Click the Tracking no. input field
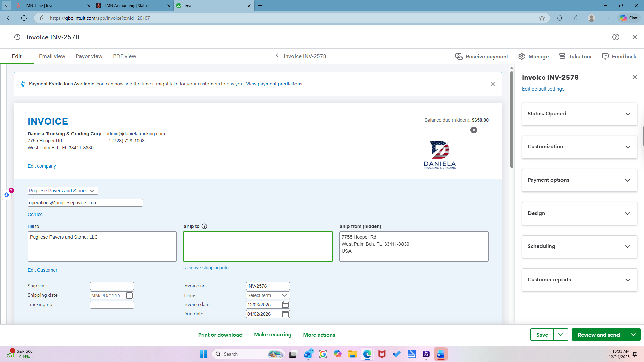This screenshot has width=644, height=362. (112, 305)
